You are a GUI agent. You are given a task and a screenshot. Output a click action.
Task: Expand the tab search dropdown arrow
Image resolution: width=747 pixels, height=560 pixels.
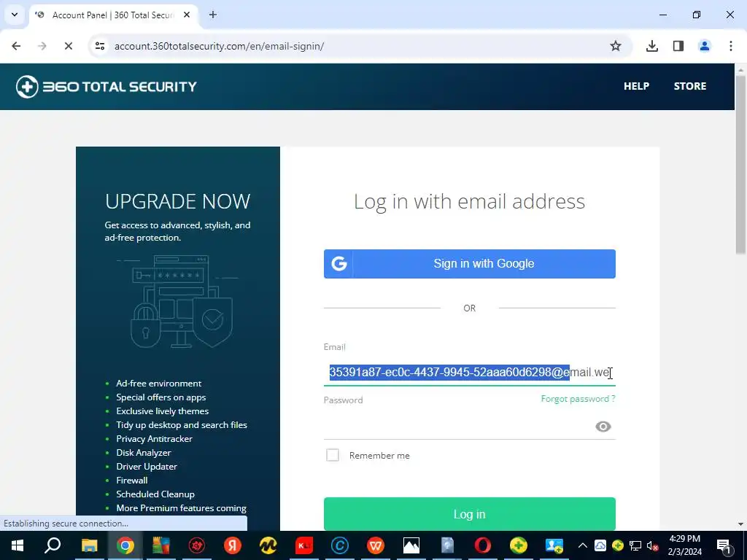point(15,15)
